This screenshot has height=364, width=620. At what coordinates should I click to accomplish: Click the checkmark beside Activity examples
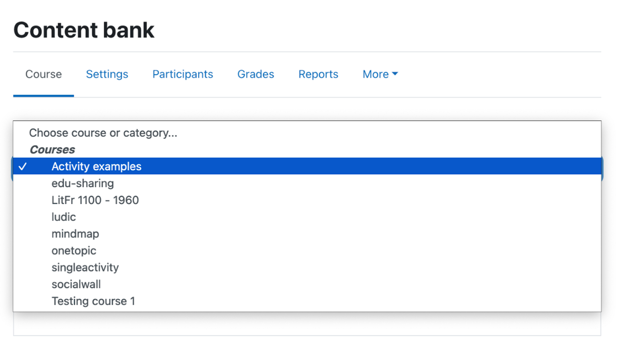pos(23,166)
